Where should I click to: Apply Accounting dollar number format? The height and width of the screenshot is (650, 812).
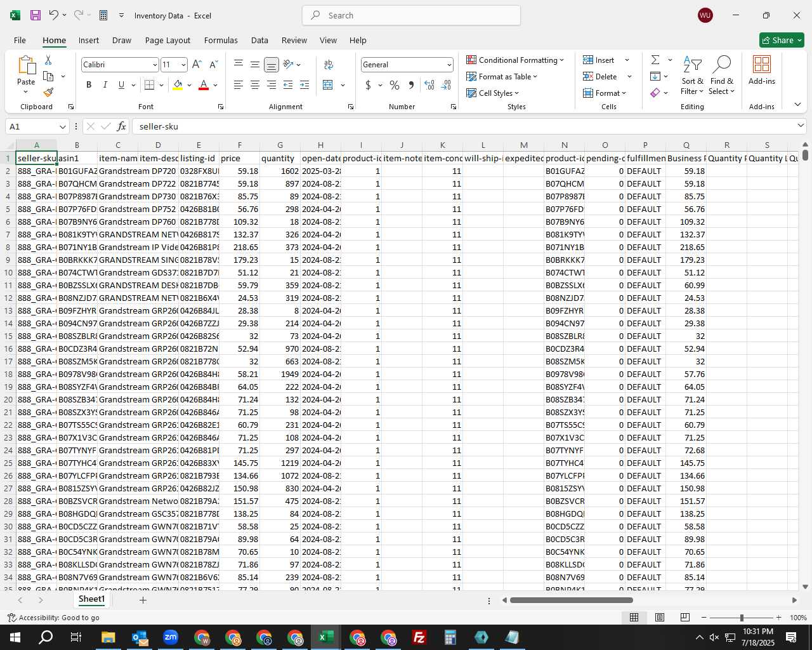(x=368, y=85)
